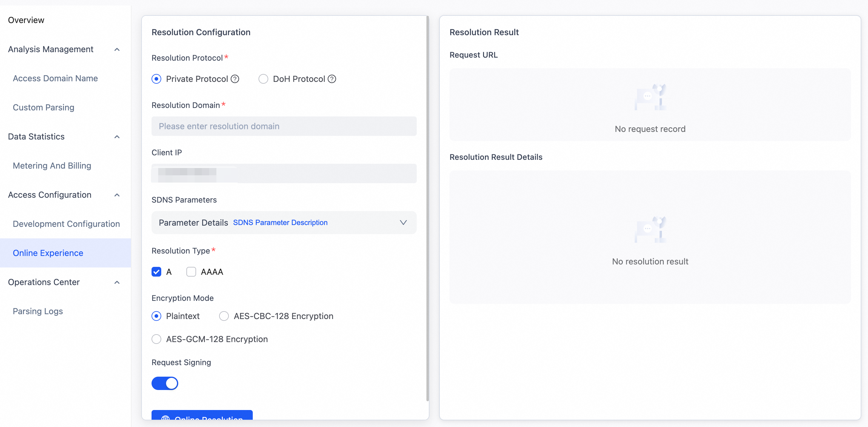
Task: Focus the Resolution Domain input field
Action: coord(284,126)
